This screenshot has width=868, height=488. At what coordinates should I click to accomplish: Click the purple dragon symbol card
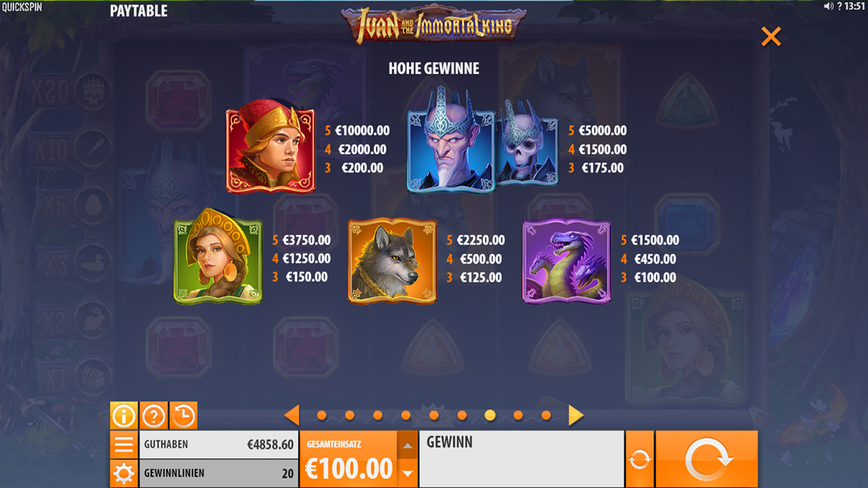click(x=566, y=261)
